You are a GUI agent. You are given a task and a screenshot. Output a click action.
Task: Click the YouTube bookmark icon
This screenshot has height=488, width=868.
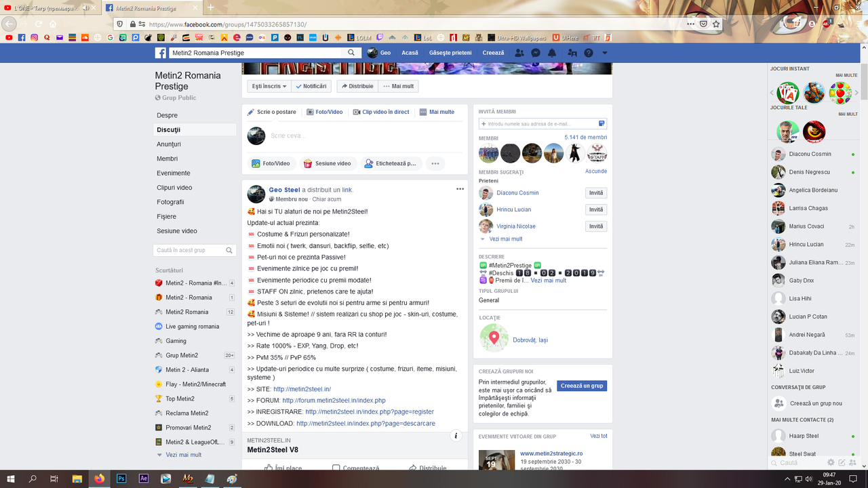tap(9, 38)
